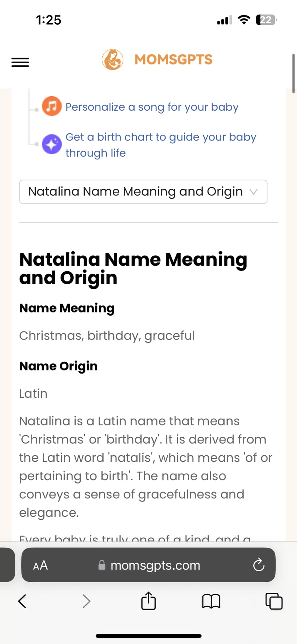Show all open Safari tabs
The width and height of the screenshot is (297, 644).
(274, 601)
